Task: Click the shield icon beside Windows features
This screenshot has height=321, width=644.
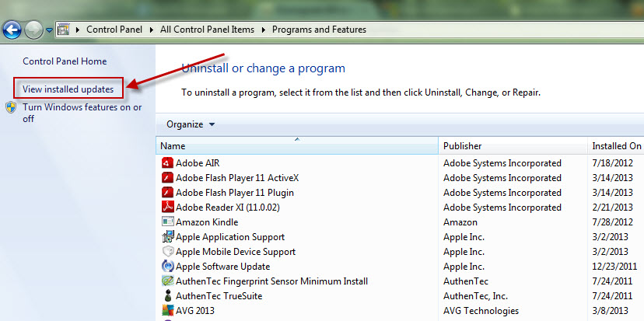Action: tap(11, 107)
